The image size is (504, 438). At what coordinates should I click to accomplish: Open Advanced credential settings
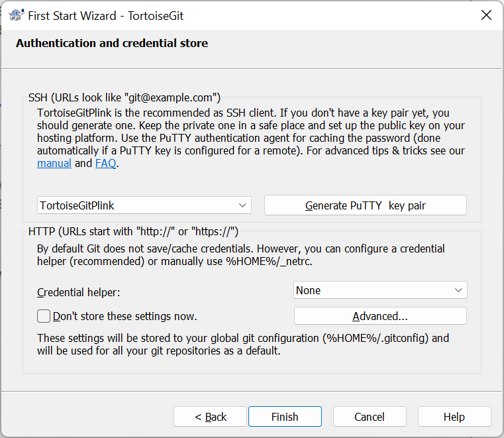pos(380,316)
